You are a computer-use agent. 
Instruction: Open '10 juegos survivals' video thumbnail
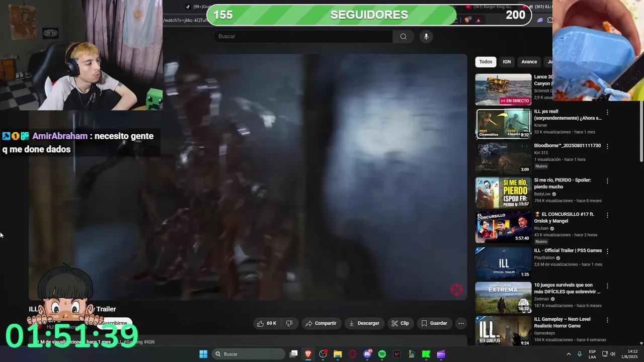pyautogui.click(x=503, y=297)
